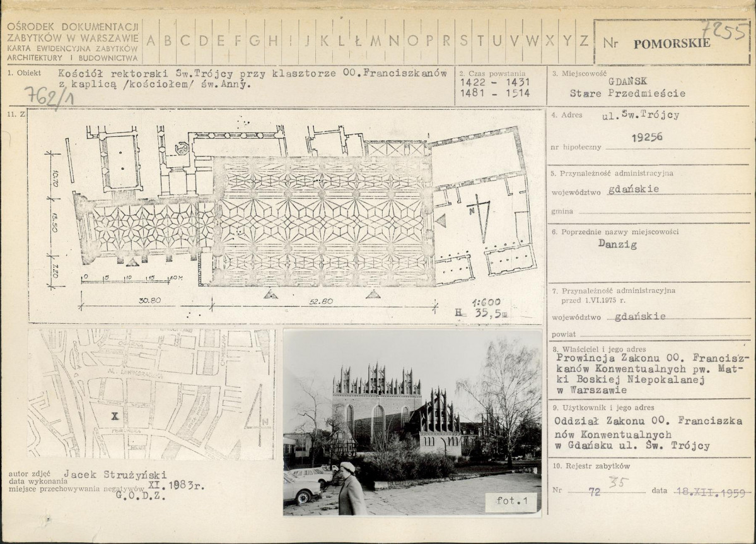
Task: Open the church photograph
Action: tap(412, 422)
